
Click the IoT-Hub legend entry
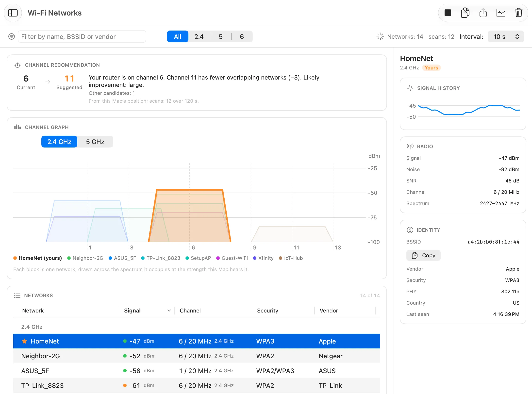[291, 258]
